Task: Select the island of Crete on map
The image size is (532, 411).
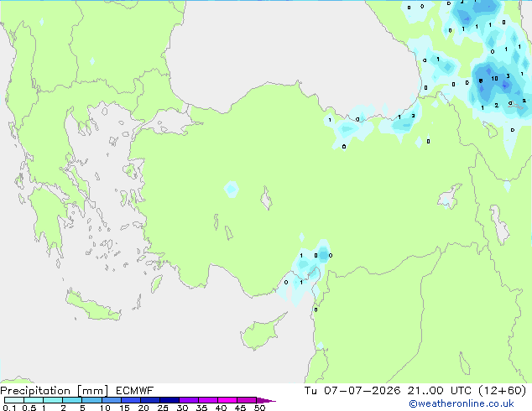Action: [93, 306]
